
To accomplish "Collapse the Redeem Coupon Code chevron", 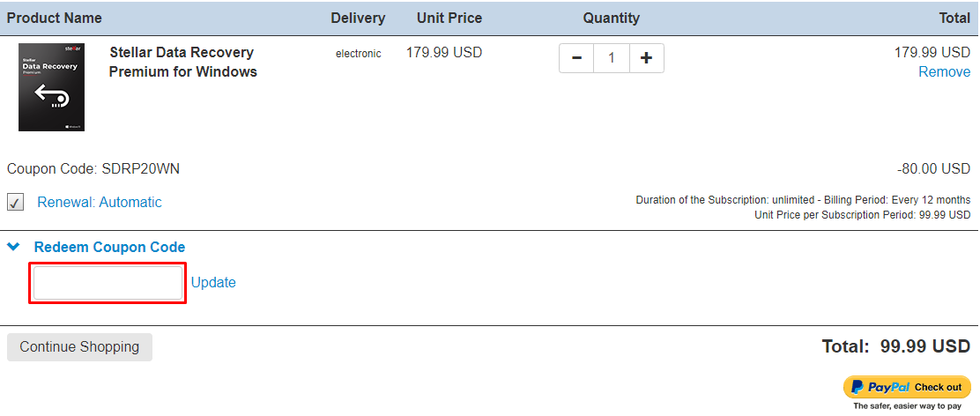I will [13, 248].
